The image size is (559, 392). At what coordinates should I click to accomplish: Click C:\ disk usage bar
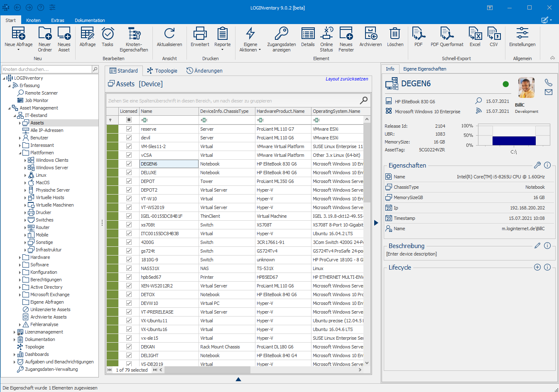(x=514, y=140)
